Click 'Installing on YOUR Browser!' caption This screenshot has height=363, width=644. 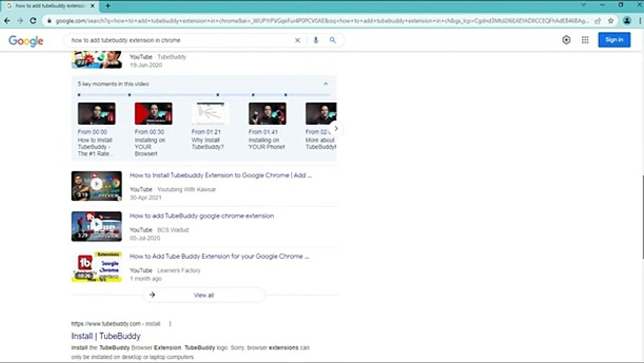pos(150,147)
